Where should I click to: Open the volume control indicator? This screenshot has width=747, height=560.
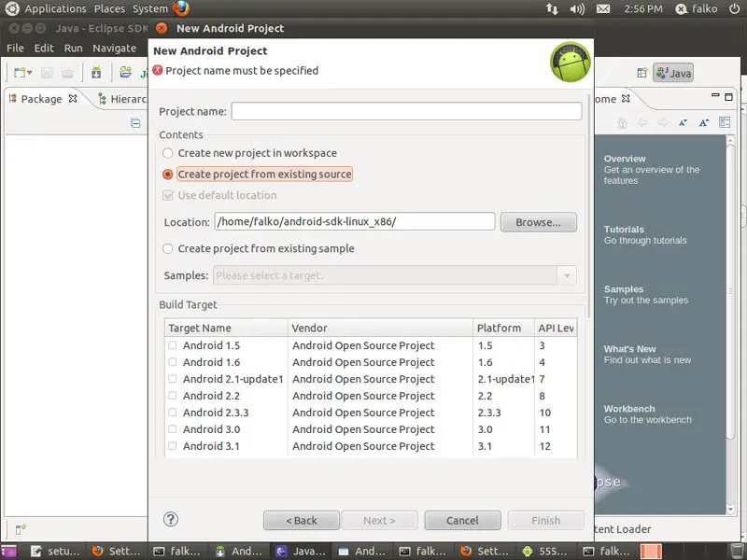tap(577, 8)
